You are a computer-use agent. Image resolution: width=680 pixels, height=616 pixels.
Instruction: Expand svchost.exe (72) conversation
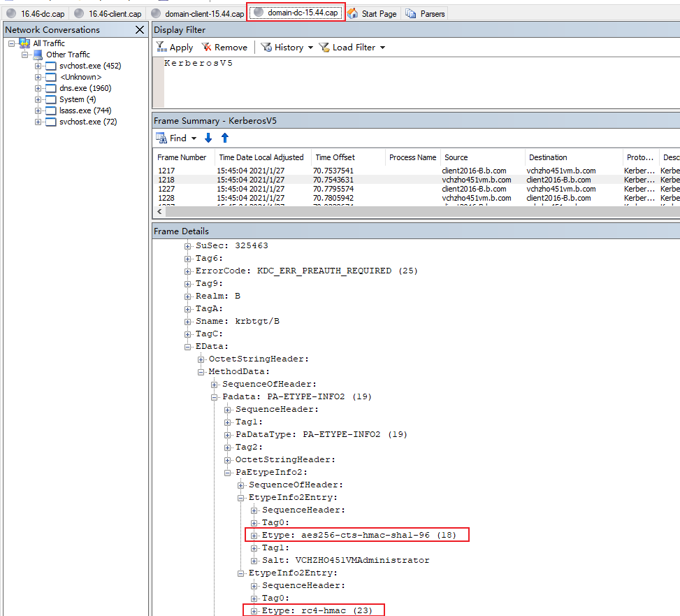(x=38, y=122)
